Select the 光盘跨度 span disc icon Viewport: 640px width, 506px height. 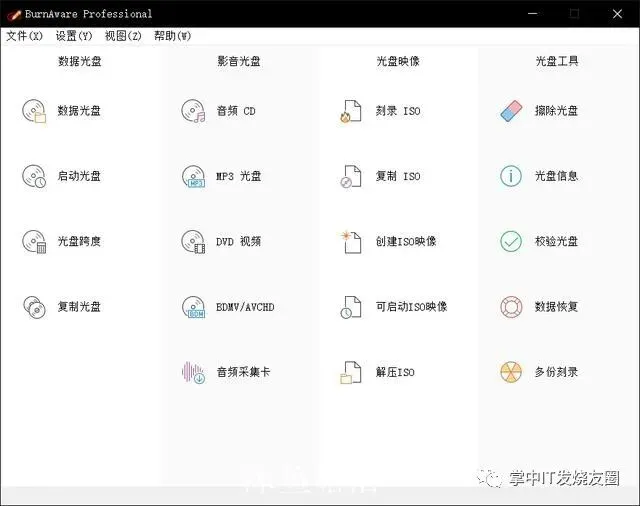(x=34, y=241)
